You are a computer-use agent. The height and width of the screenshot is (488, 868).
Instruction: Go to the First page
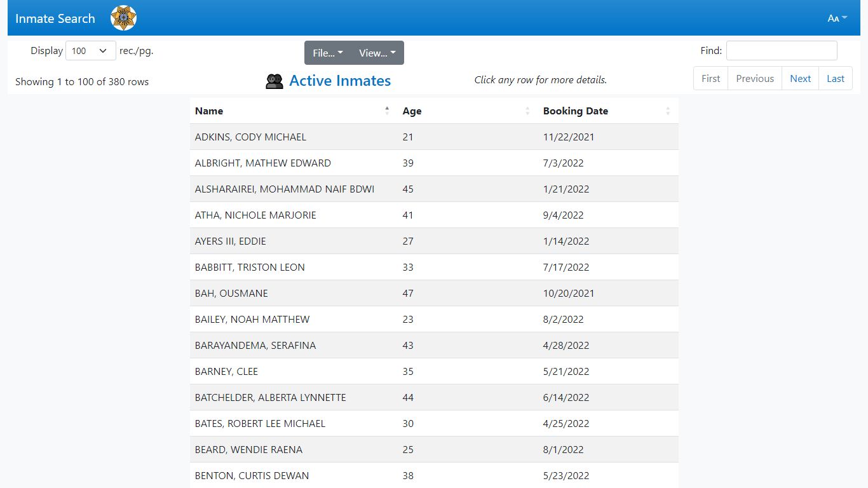pos(710,78)
